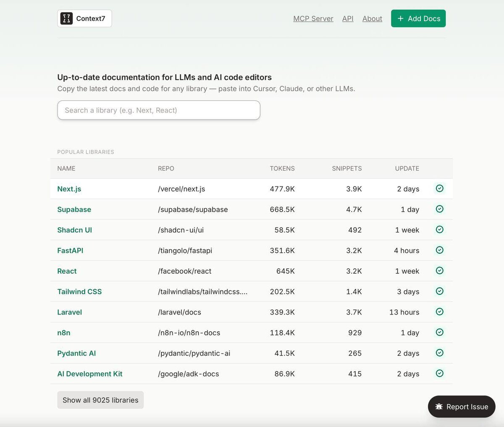This screenshot has width=504, height=427.
Task: Open the AI Development Kit library
Action: [x=90, y=374]
